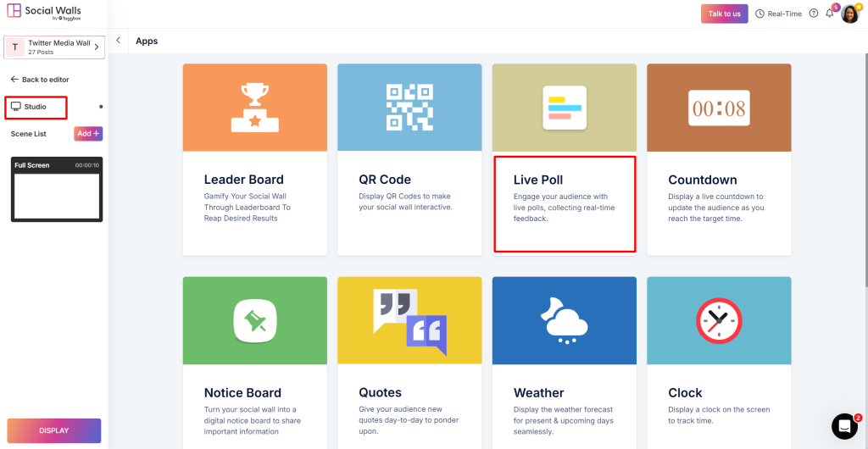This screenshot has width=868, height=449.
Task: Select the Live Poll chart icon
Action: click(x=565, y=108)
